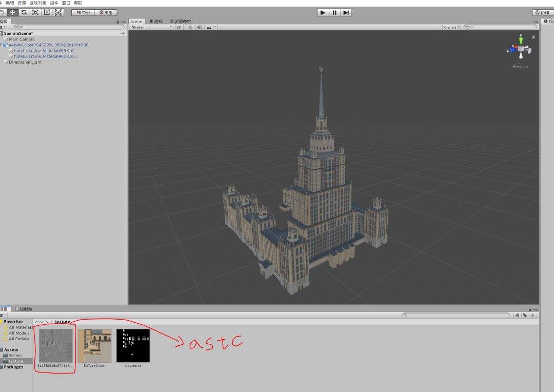554x392 pixels.
Task: Click the Project panel search field
Action: click(x=457, y=315)
